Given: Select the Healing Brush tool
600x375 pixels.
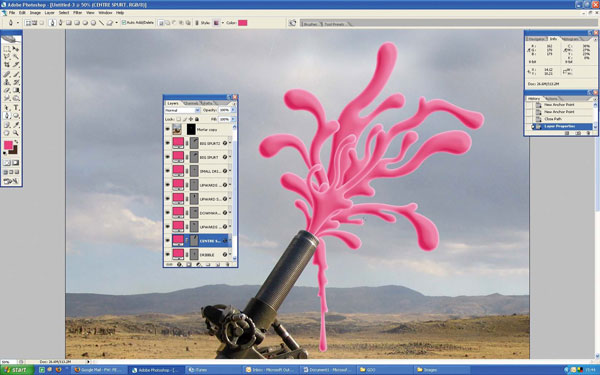Looking at the screenshot, I should [7, 74].
